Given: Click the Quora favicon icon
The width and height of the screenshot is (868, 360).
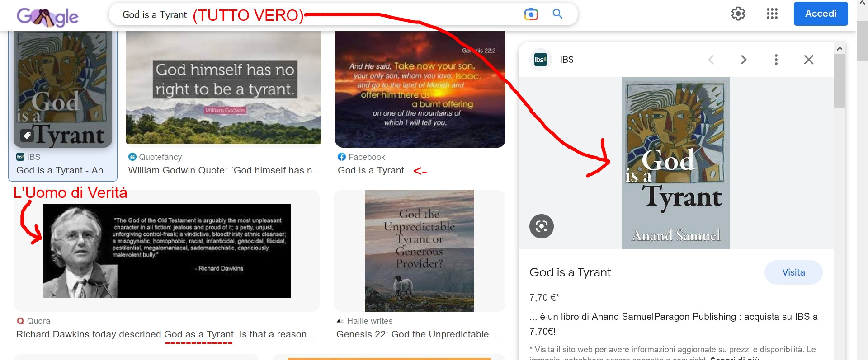Looking at the screenshot, I should [20, 321].
